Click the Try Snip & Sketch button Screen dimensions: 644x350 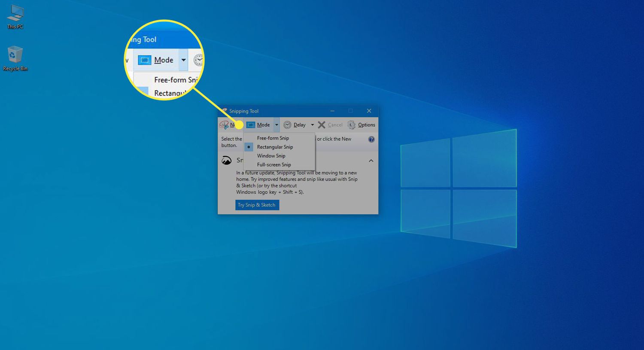point(257,205)
